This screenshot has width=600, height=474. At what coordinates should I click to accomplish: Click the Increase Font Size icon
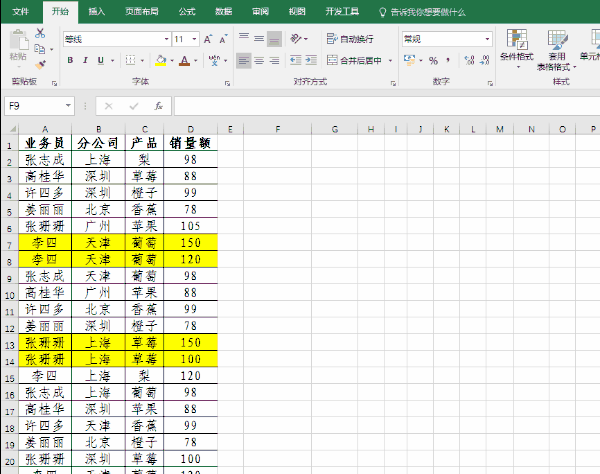point(208,39)
